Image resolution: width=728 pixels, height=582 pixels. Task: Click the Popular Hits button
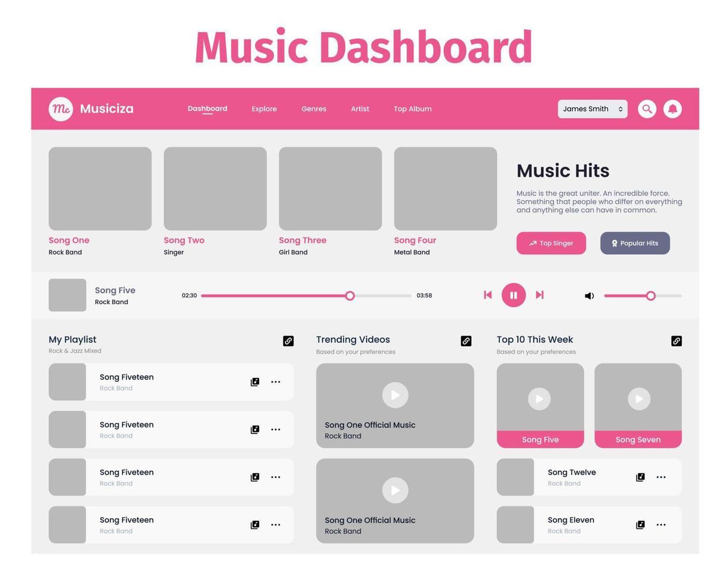[635, 243]
